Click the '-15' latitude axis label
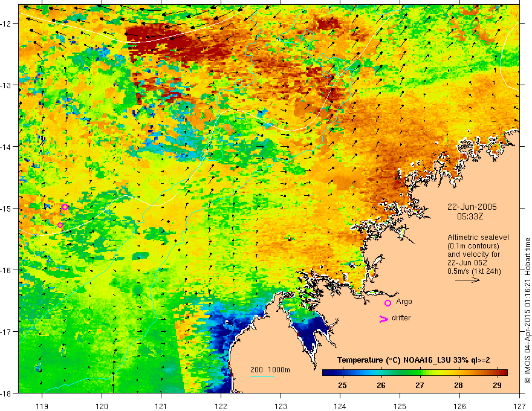 7,208
